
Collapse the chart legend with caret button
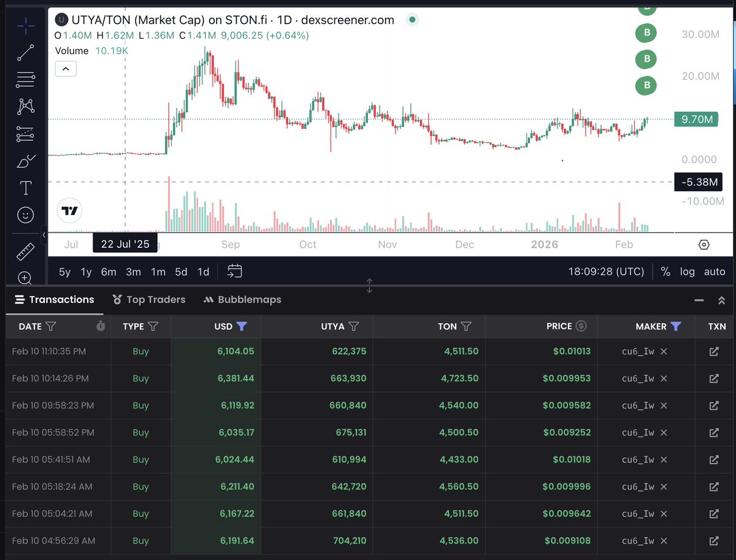pos(66,68)
